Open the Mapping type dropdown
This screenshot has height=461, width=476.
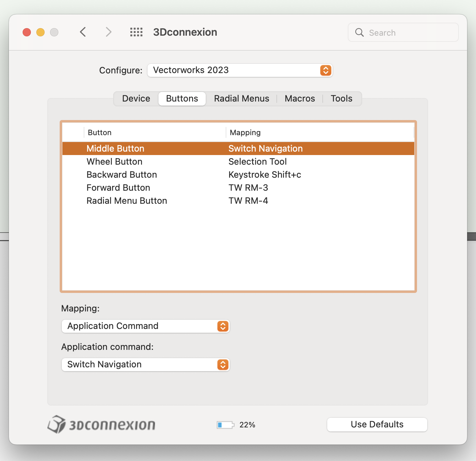pos(145,326)
